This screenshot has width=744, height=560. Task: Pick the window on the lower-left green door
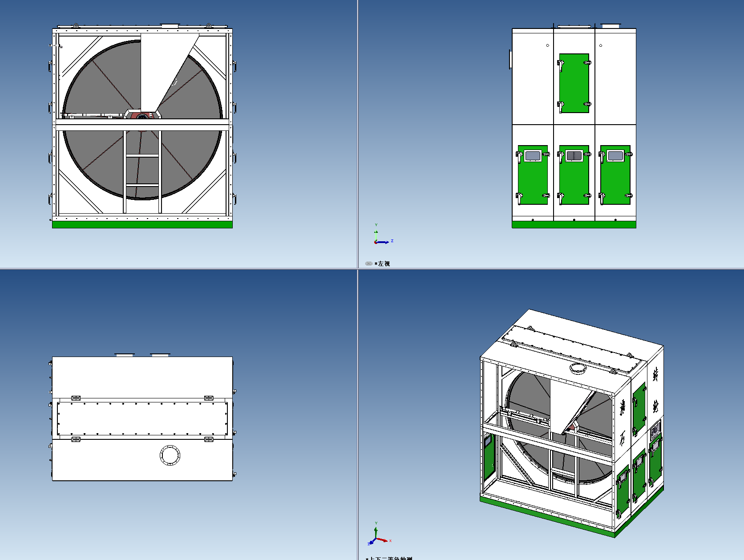tap(533, 156)
